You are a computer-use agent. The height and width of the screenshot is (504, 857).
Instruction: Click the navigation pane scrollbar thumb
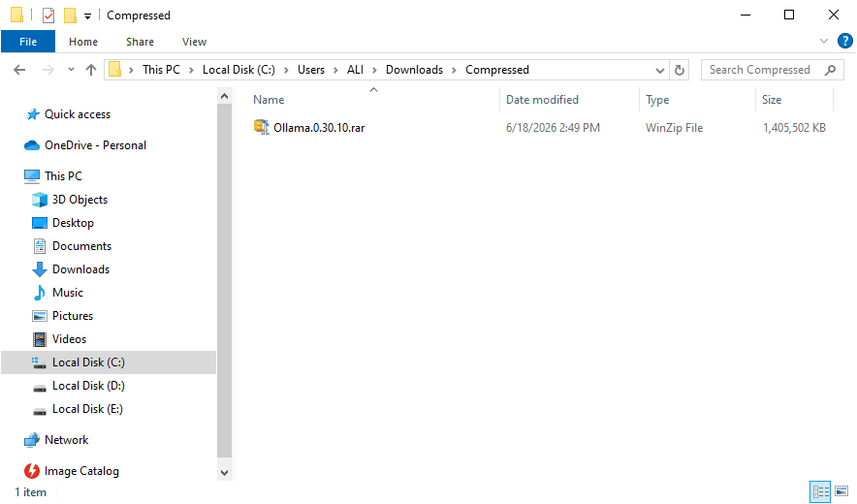click(224, 280)
